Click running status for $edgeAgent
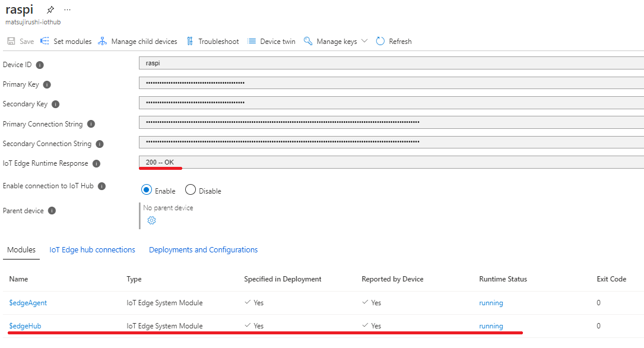644x348 pixels. point(491,303)
